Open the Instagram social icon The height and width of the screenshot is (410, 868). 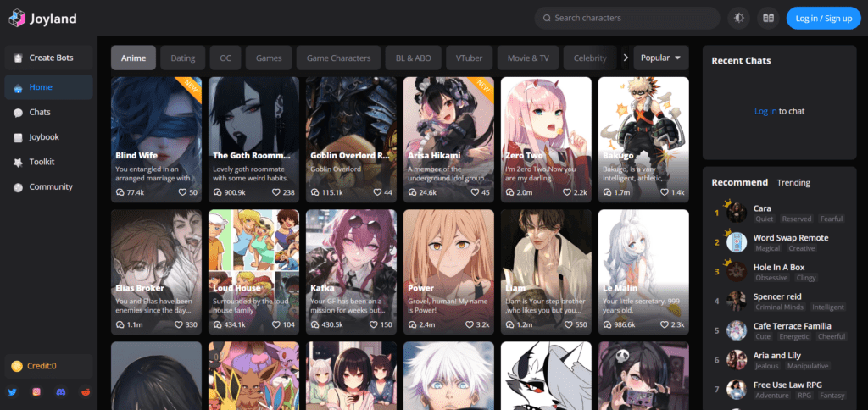point(36,392)
